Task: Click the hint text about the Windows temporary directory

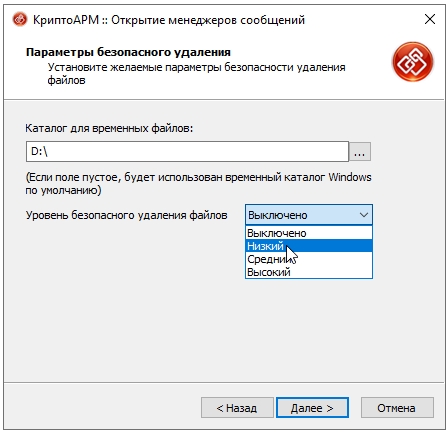Action: coord(198,184)
